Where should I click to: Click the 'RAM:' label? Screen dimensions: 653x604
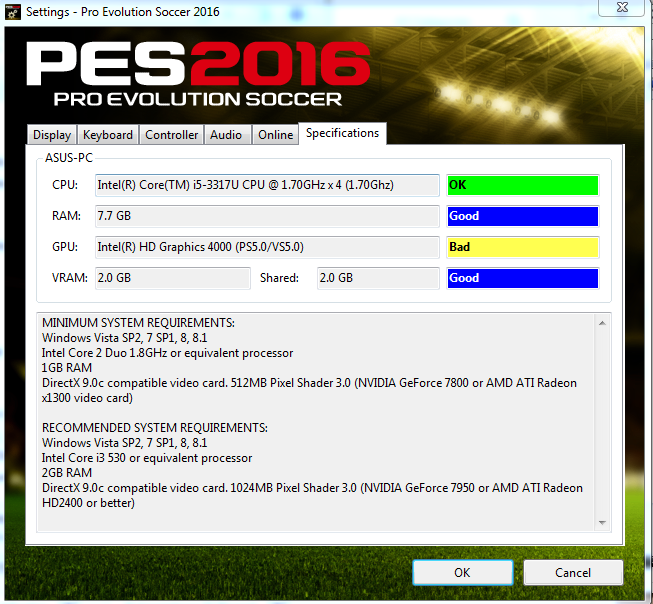(x=66, y=216)
